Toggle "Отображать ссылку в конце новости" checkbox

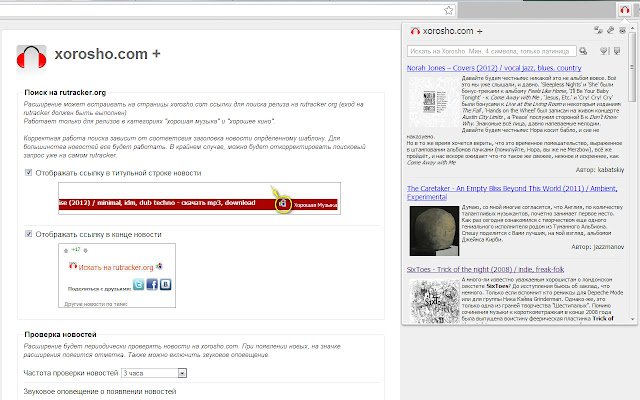29,234
